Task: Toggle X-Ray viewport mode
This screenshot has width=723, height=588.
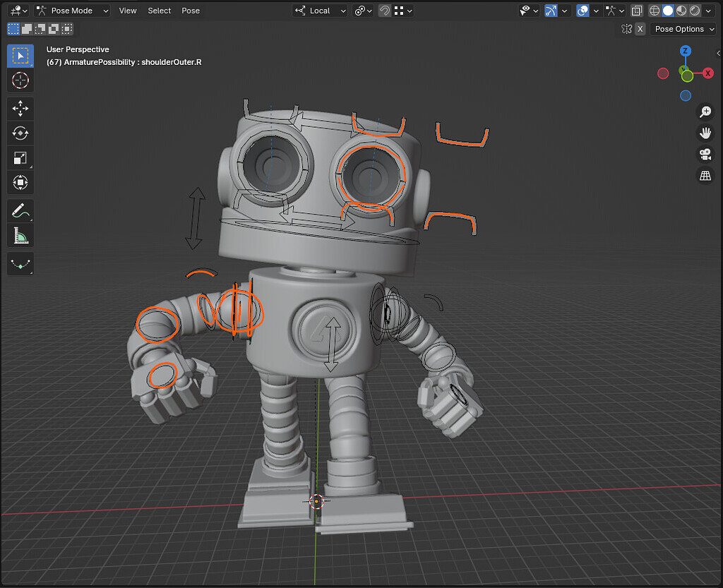Action: click(x=636, y=10)
